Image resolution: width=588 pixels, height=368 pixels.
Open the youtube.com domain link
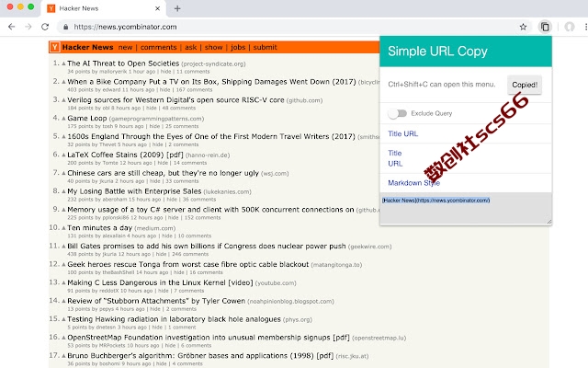276,282
